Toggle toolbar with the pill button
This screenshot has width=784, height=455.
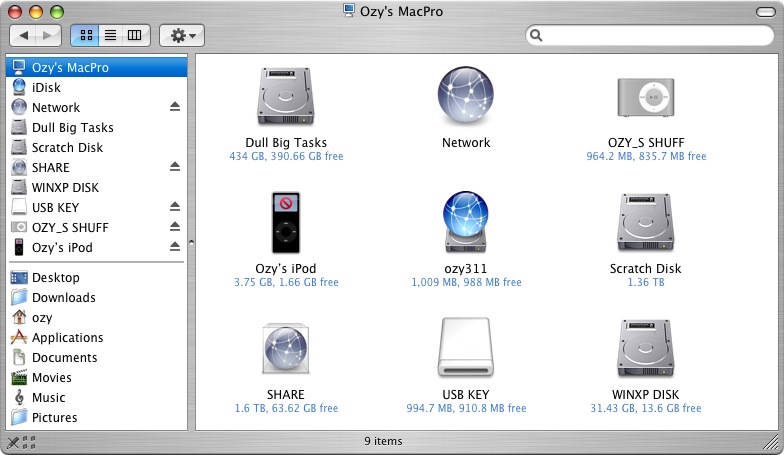click(766, 12)
